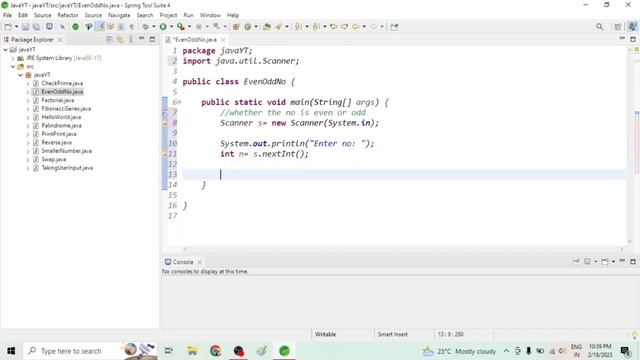The height and width of the screenshot is (360, 640).
Task: Open the Refactor menu
Action: 68,15
